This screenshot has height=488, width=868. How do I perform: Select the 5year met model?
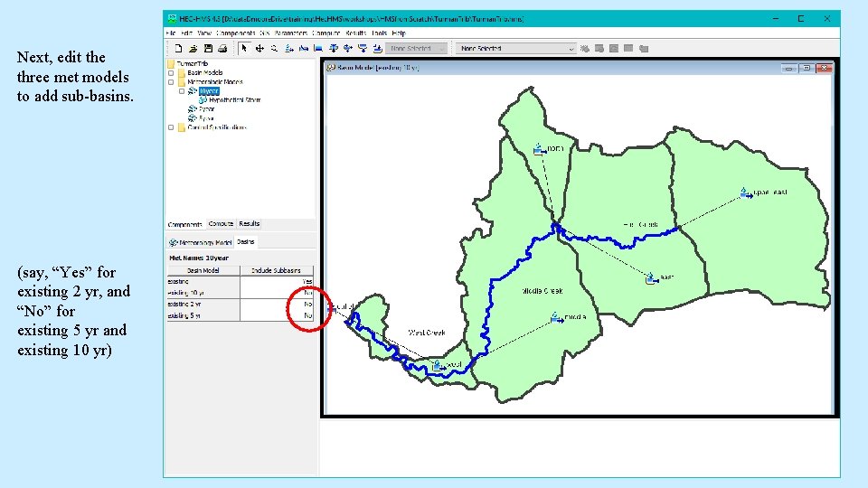(206, 118)
